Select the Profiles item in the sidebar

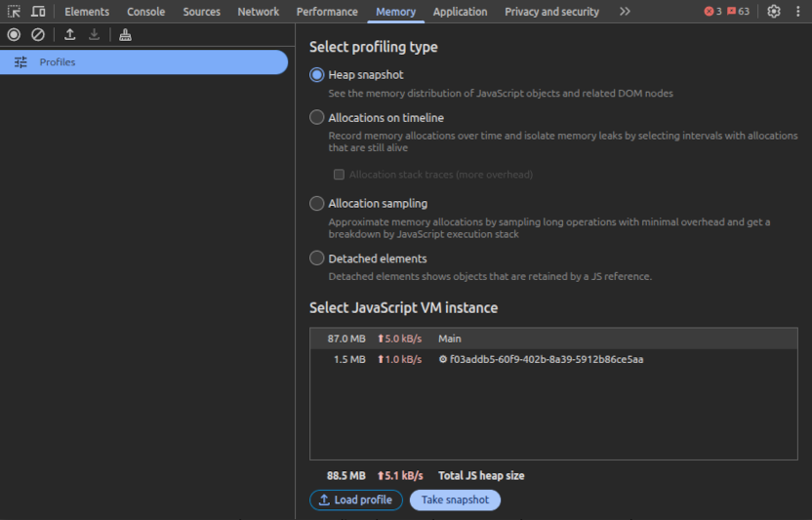click(x=143, y=62)
